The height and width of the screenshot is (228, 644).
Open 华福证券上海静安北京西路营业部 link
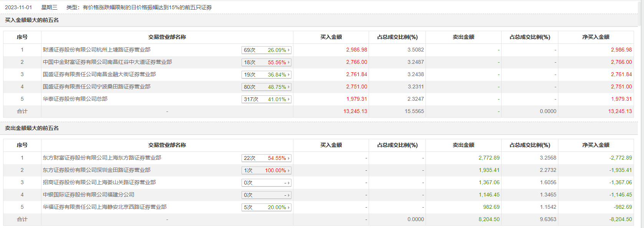104,207
